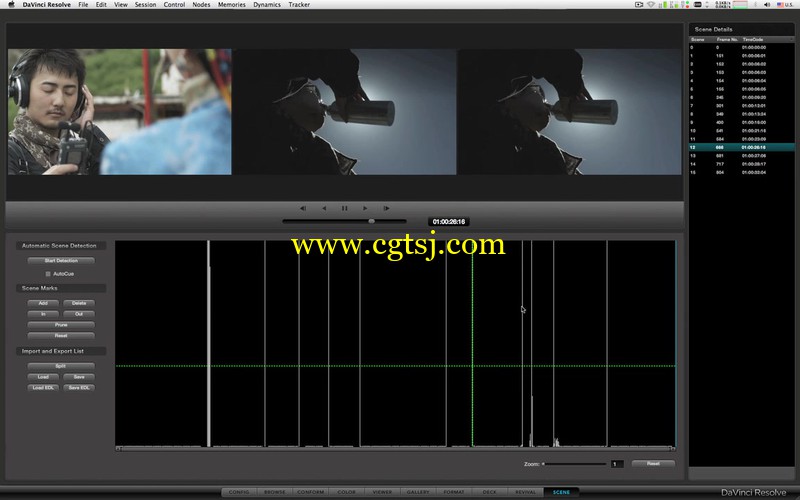Open the U.S. input source menu

coord(785,5)
